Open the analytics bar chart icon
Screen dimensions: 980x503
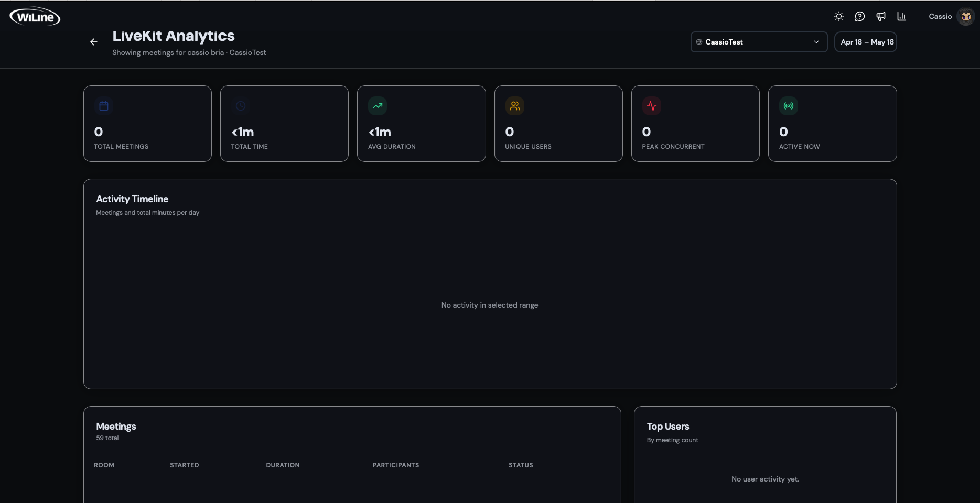click(902, 16)
